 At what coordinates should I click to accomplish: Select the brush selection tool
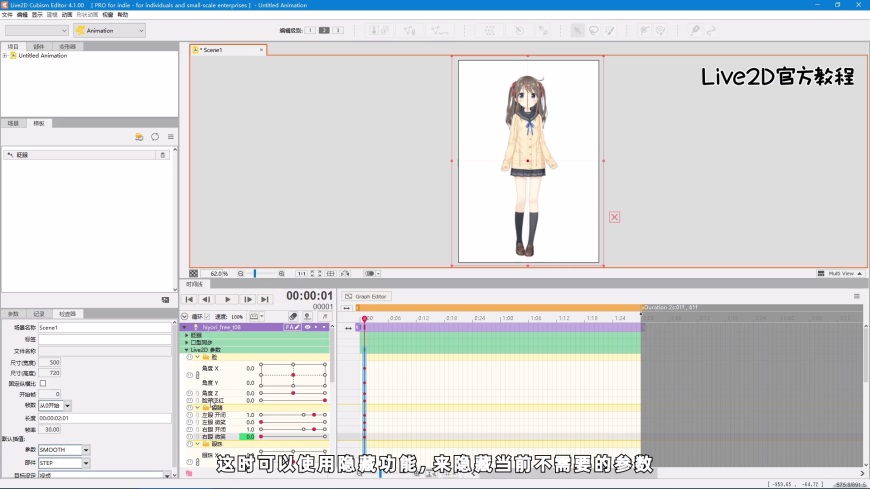pyautogui.click(x=610, y=31)
